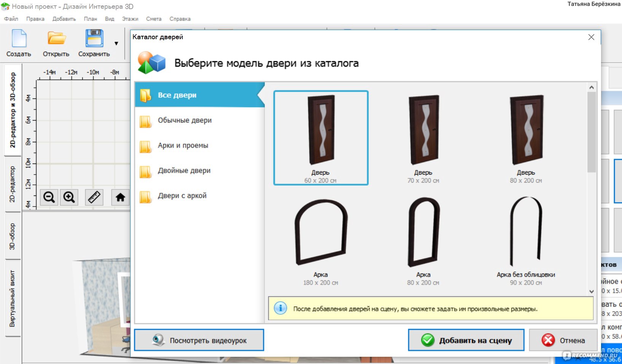Switch to the 3D-обзор tab
The height and width of the screenshot is (364, 622).
(x=13, y=236)
